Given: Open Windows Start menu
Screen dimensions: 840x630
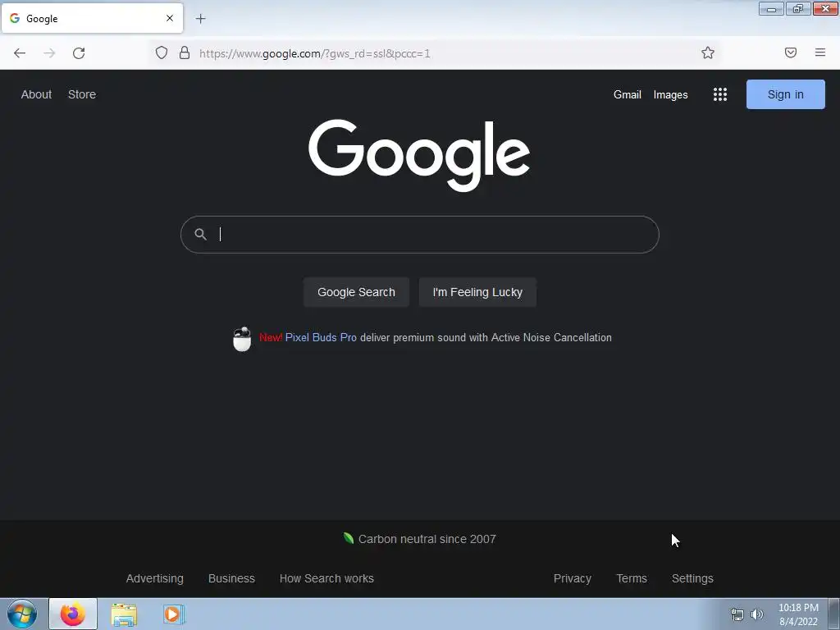Looking at the screenshot, I should pyautogui.click(x=22, y=614).
